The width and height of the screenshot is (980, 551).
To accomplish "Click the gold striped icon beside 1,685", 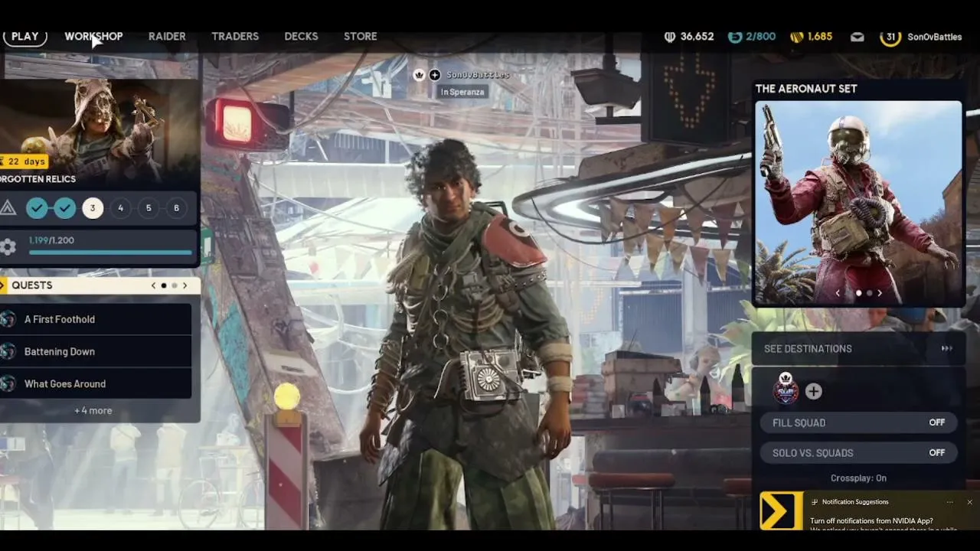I will (797, 37).
